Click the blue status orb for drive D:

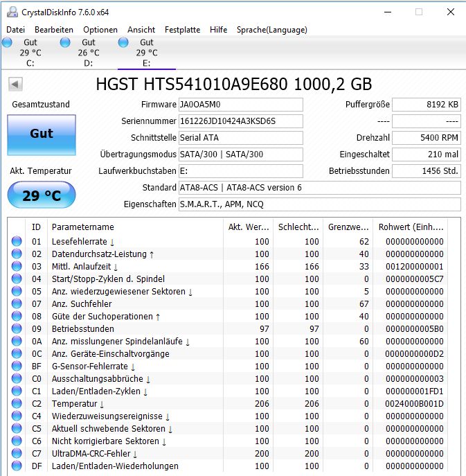65,42
